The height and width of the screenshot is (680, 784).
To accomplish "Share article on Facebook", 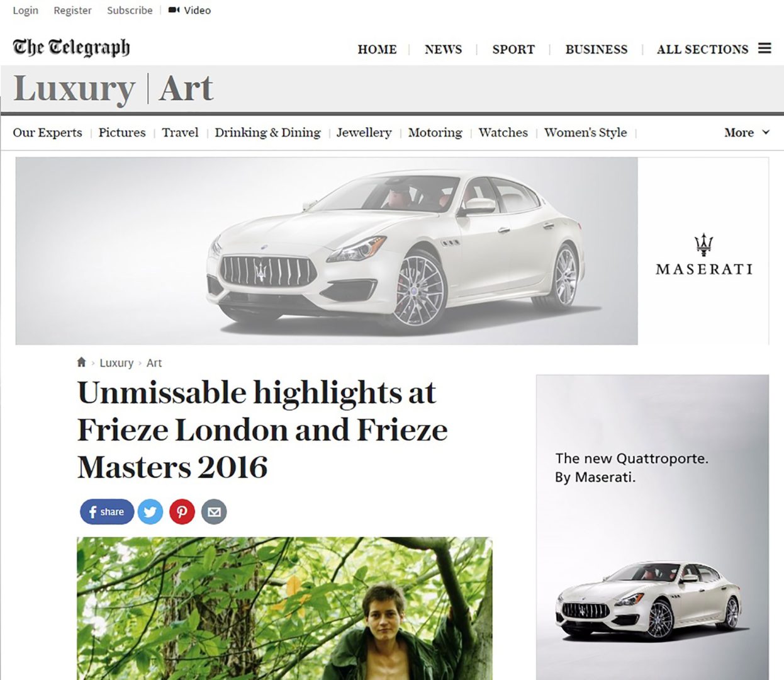I will (x=107, y=512).
